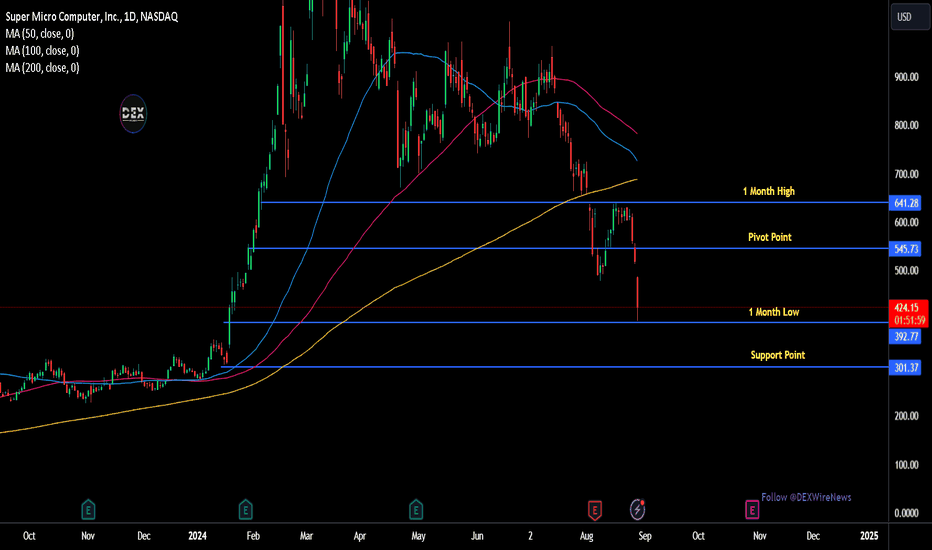The width and height of the screenshot is (932, 550).
Task: Click the May label on time axis
Action: (x=418, y=536)
